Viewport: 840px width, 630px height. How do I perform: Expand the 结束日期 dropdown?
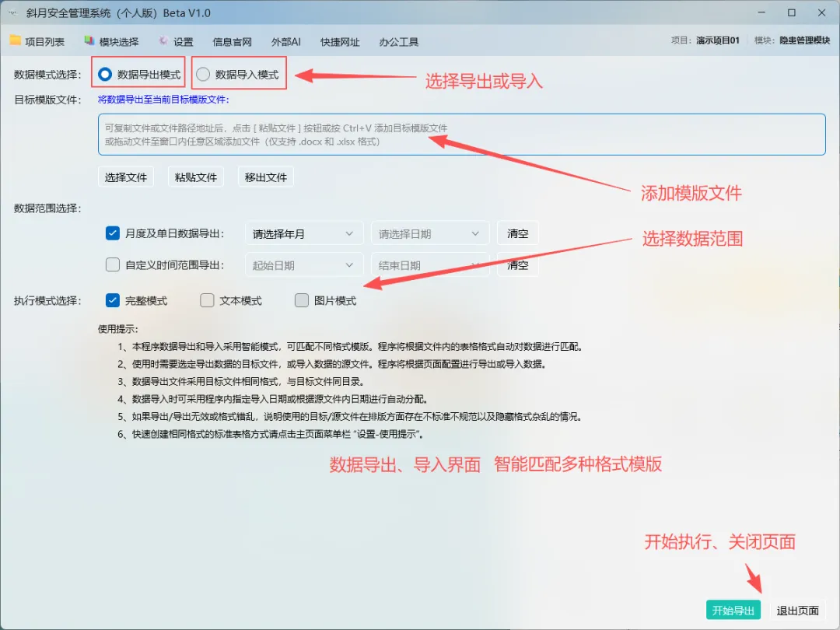click(x=429, y=265)
